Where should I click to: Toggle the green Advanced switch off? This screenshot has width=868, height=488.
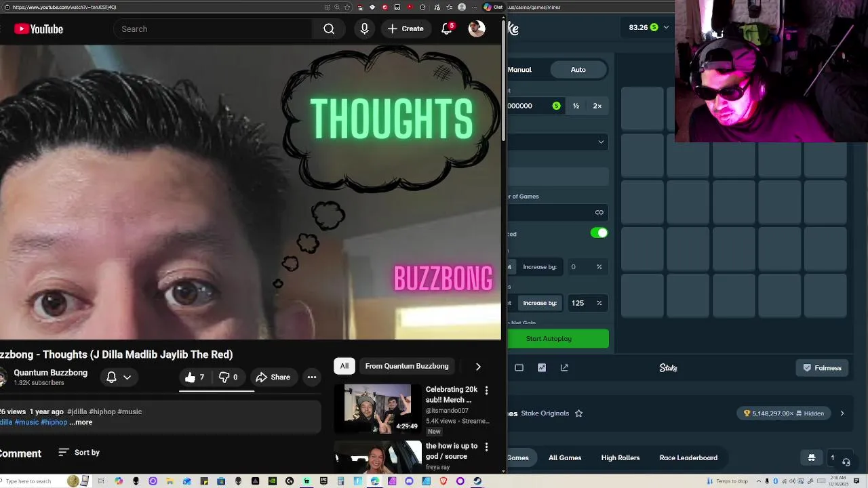pyautogui.click(x=599, y=233)
